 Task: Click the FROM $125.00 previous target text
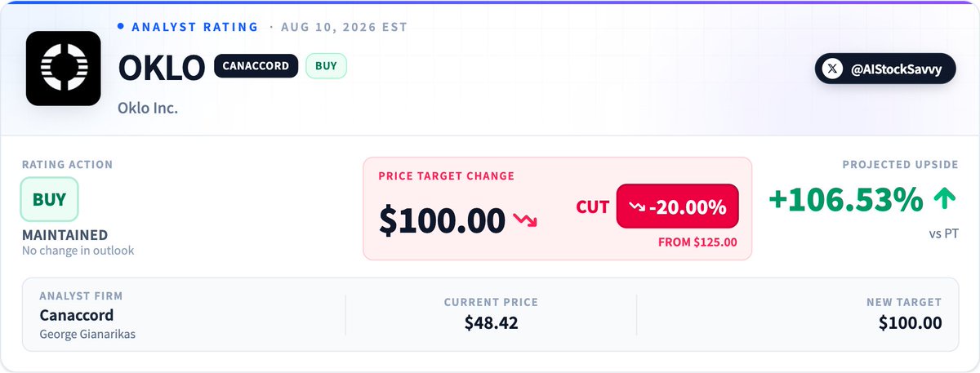[697, 242]
